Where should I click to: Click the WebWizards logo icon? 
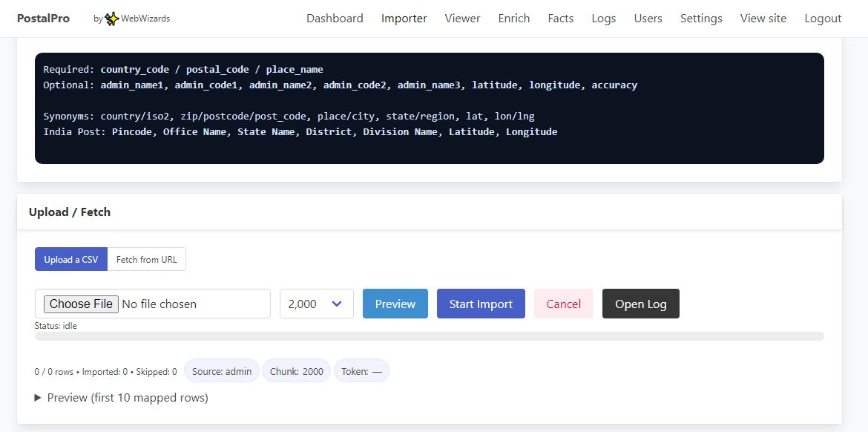(111, 19)
